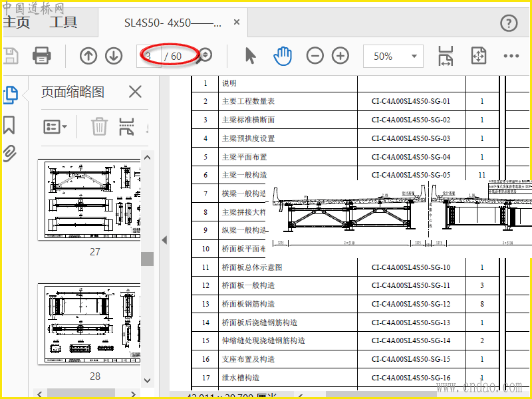Click thumbnail panel scroll down arrow
The width and height of the screenshot is (532, 399).
tap(147, 380)
